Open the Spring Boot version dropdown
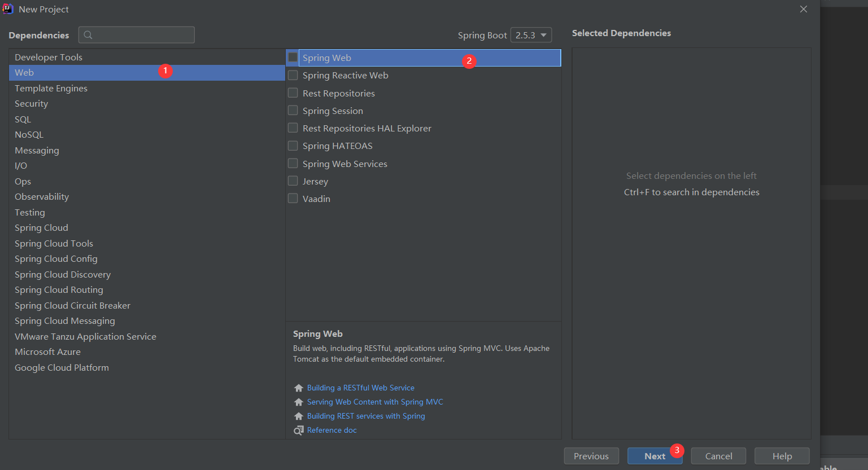The height and width of the screenshot is (470, 868). tap(531, 35)
